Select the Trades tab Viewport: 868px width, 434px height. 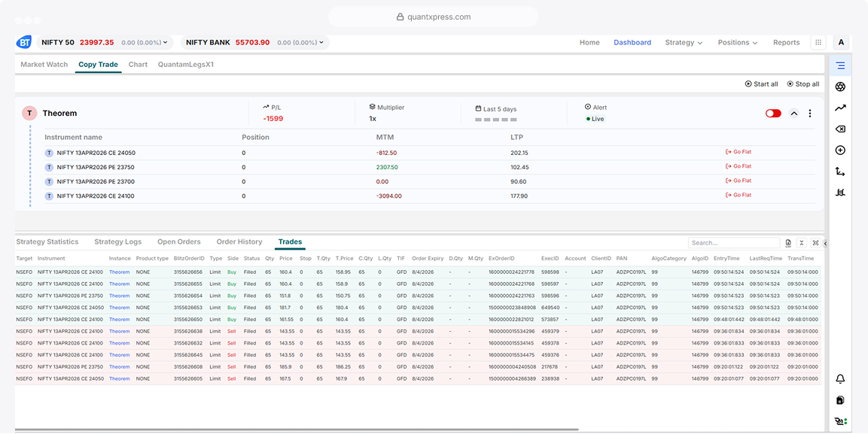point(290,241)
